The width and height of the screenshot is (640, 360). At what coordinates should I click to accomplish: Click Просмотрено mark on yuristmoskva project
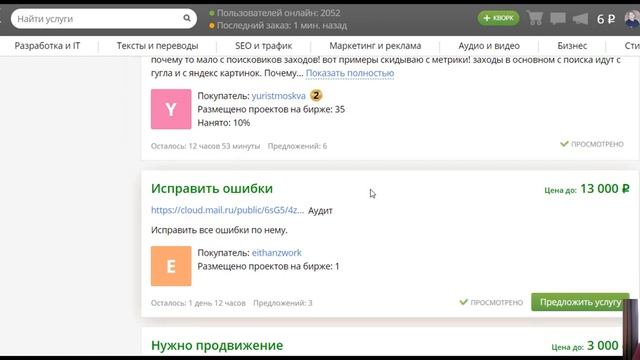tap(592, 144)
